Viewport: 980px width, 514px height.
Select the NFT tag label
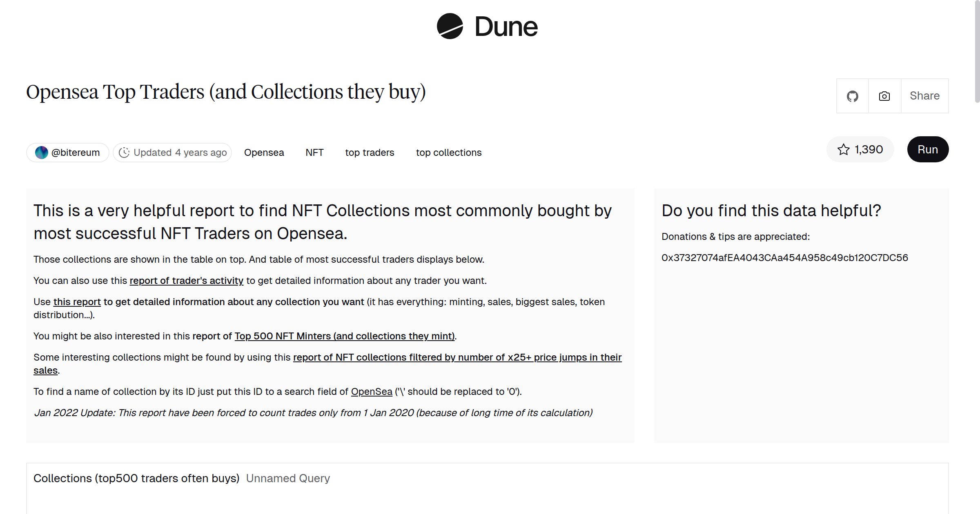point(314,152)
